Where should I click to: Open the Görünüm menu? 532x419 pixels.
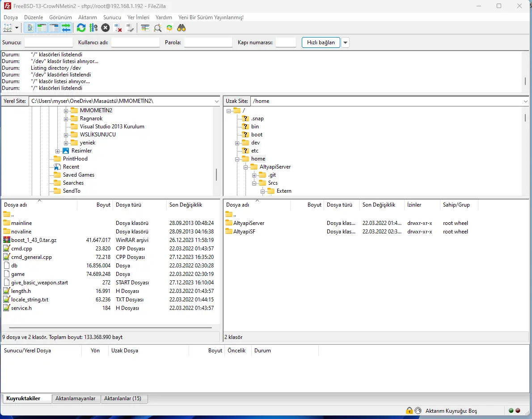pyautogui.click(x=60, y=17)
